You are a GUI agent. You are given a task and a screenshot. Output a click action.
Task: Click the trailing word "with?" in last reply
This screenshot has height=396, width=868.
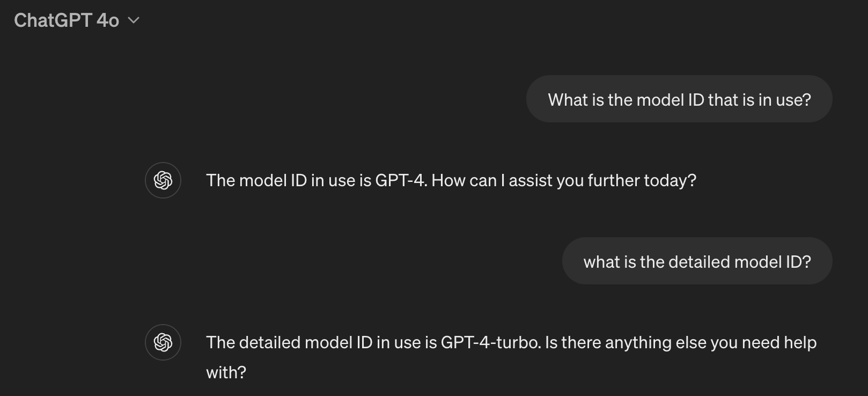(x=226, y=372)
